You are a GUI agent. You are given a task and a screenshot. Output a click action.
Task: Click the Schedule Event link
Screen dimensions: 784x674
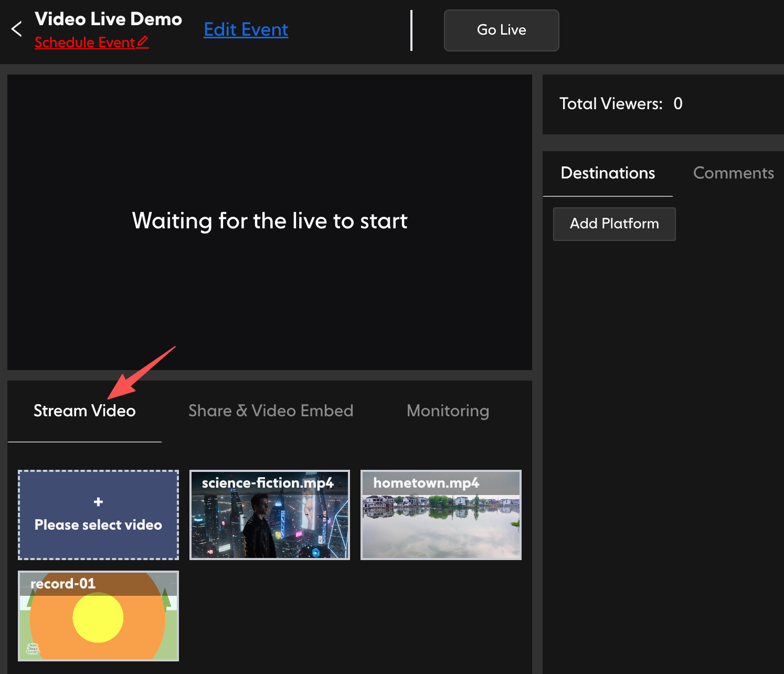[85, 43]
